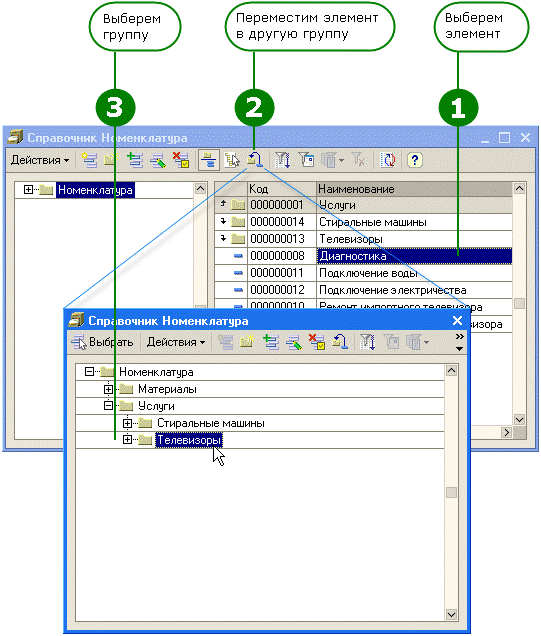Click find in list icon in back window

coord(232,160)
